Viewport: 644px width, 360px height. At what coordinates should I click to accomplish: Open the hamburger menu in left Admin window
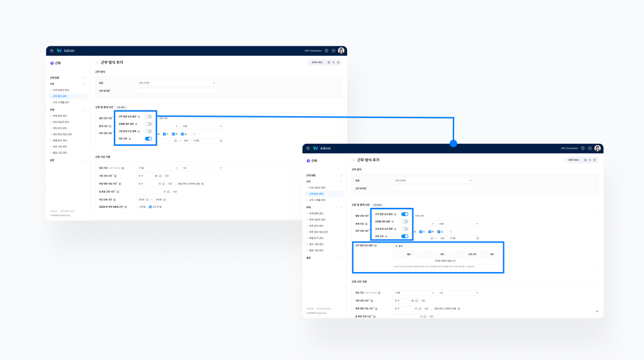pyautogui.click(x=52, y=50)
